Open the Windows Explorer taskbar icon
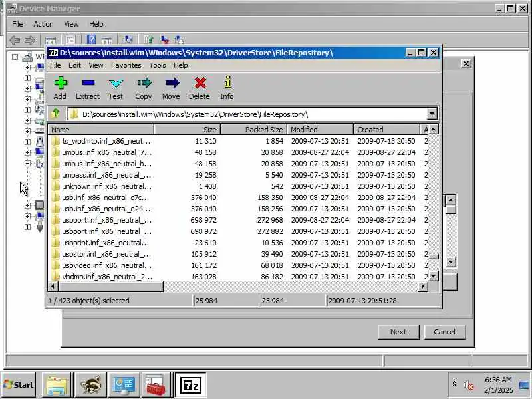The image size is (532, 399). [x=57, y=385]
